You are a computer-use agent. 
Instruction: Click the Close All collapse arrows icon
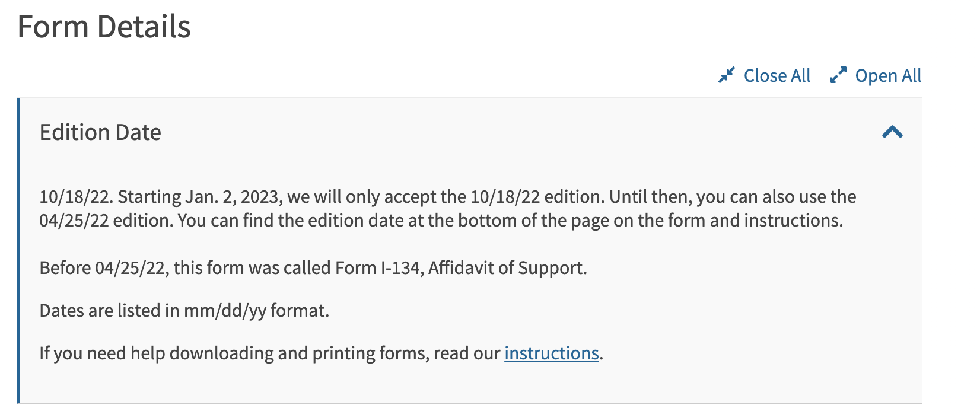(x=726, y=75)
